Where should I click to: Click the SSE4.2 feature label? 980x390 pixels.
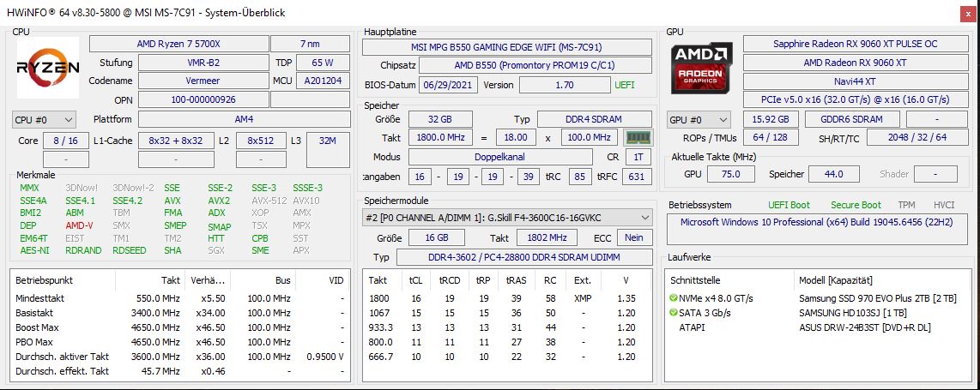coord(128,201)
